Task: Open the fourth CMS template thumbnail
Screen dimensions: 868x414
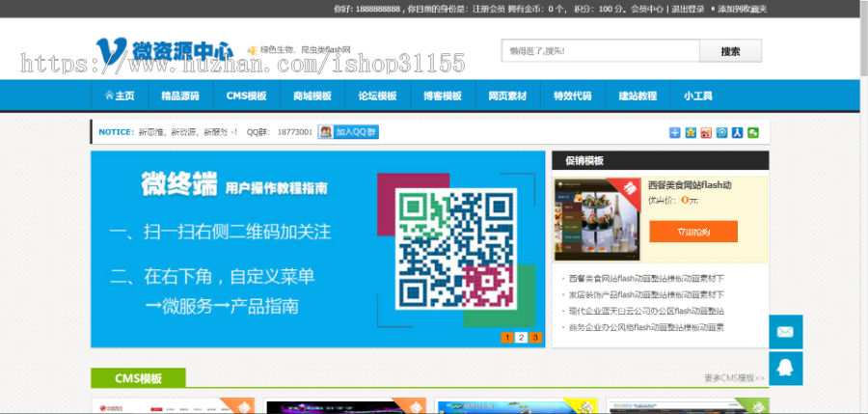Action: [688, 405]
